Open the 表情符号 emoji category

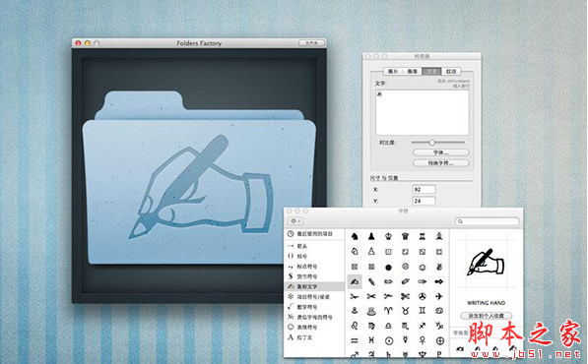tap(314, 327)
